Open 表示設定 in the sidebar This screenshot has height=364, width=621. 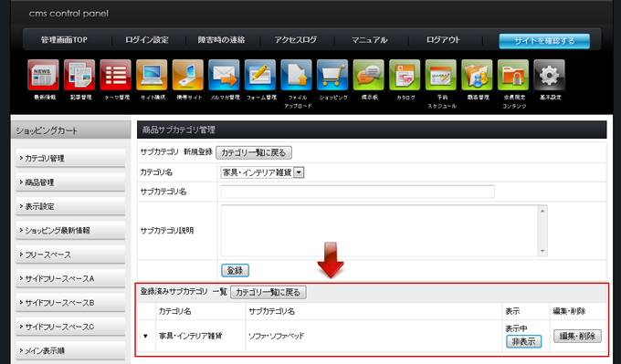pyautogui.click(x=70, y=206)
